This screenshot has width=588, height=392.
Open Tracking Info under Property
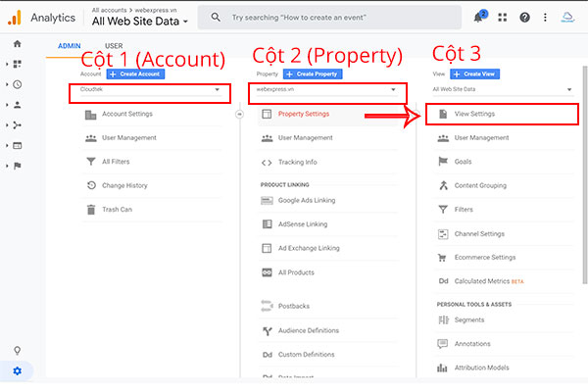tap(297, 162)
